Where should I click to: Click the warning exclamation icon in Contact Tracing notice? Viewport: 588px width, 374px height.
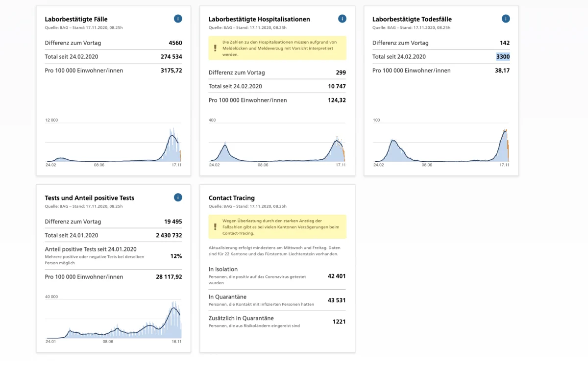[215, 227]
